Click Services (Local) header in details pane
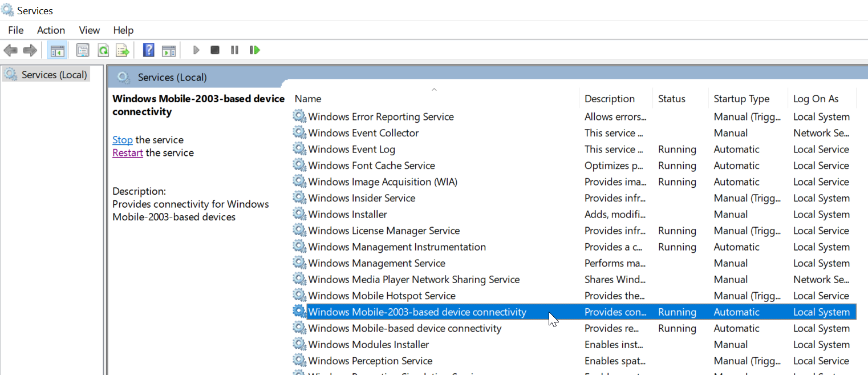The width and height of the screenshot is (868, 375). click(x=172, y=77)
